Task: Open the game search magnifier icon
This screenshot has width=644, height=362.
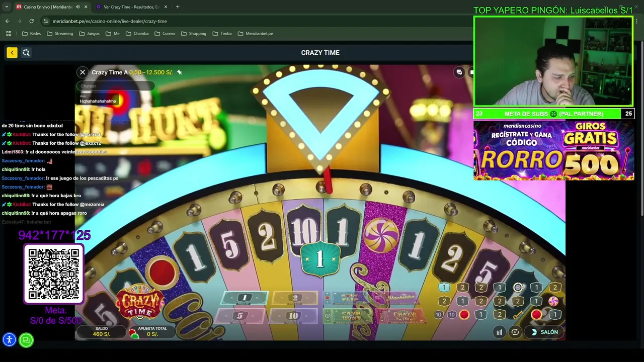Action: 26,52
